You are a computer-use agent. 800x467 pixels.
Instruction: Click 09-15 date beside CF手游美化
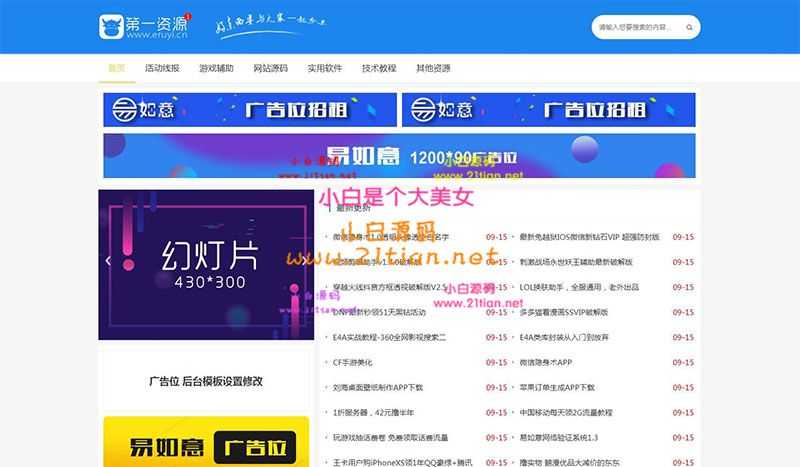click(496, 362)
